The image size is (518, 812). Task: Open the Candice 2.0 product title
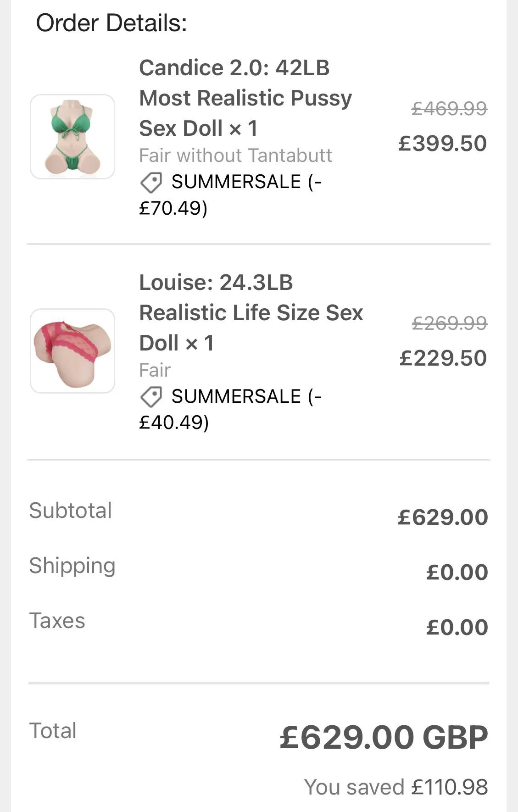245,98
